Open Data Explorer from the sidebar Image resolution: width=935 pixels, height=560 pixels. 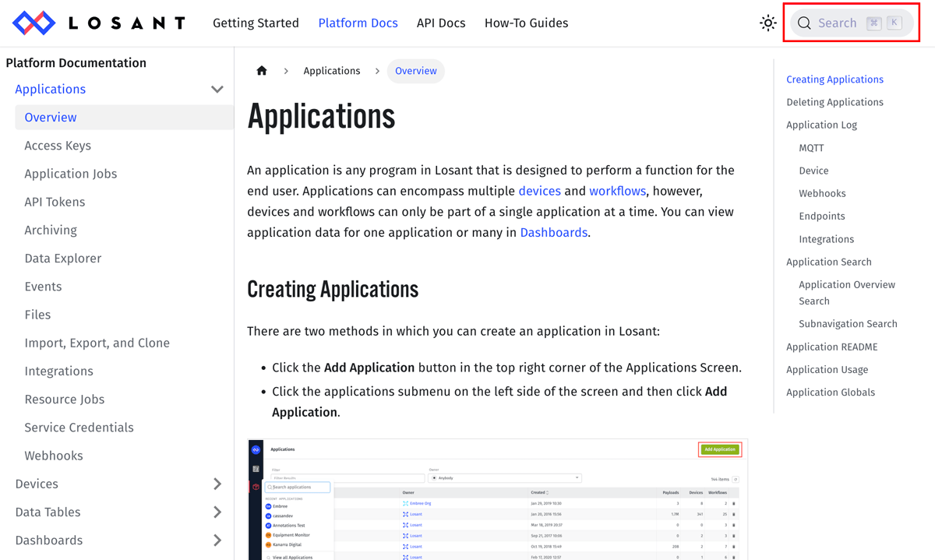coord(64,258)
